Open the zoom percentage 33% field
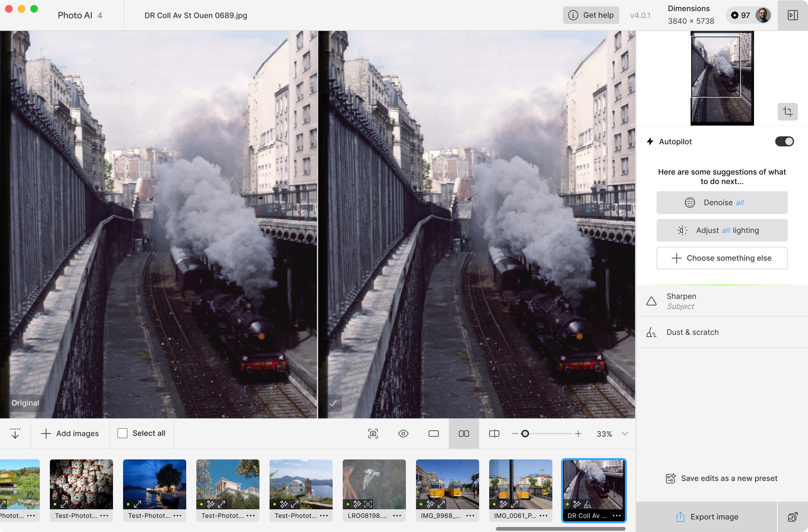Viewport: 808px width, 532px height. coord(604,434)
